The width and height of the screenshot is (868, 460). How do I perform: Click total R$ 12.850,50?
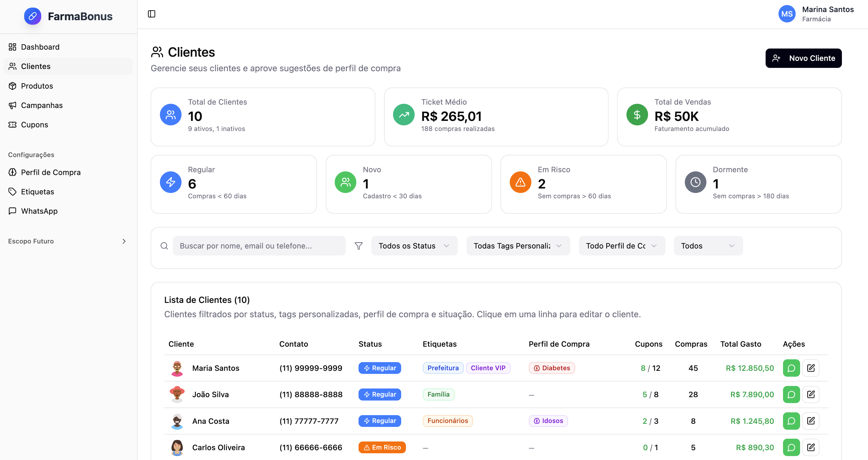[x=750, y=368]
